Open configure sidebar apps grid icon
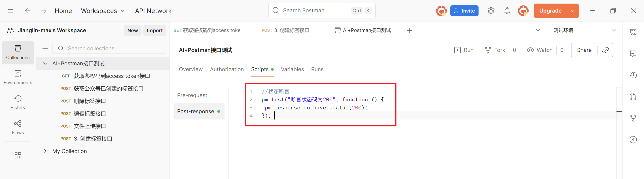This screenshot has height=179, width=644. (18, 155)
